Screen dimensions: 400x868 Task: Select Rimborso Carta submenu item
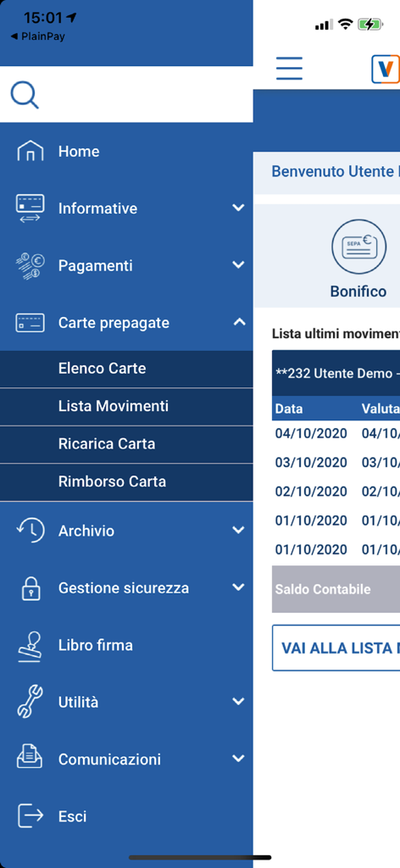click(126, 482)
